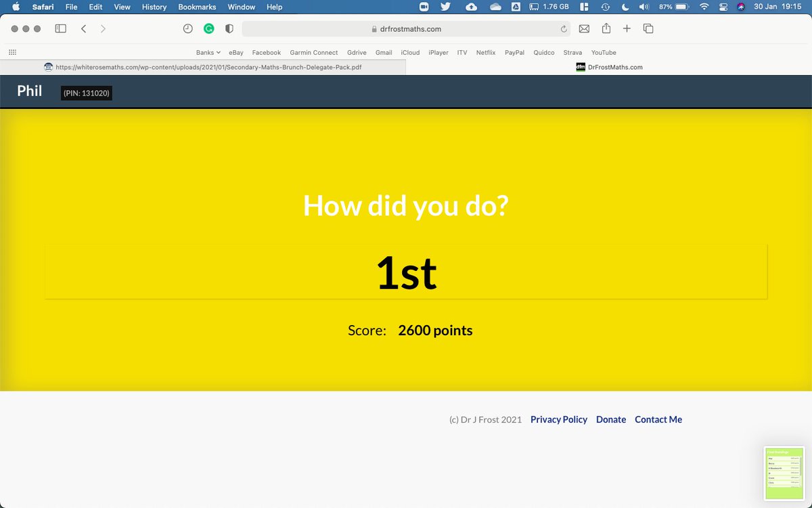Click the Wi-Fi icon in the menu bar
The width and height of the screenshot is (812, 508).
[x=704, y=7]
